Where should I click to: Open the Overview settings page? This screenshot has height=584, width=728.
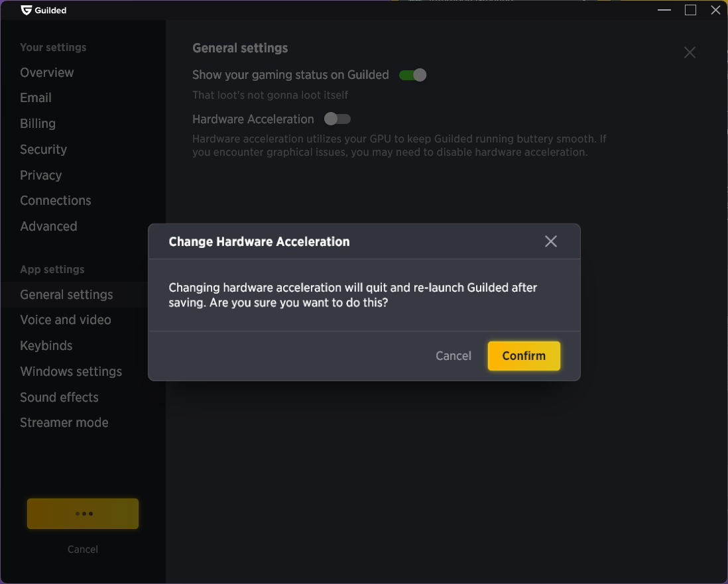[47, 72]
